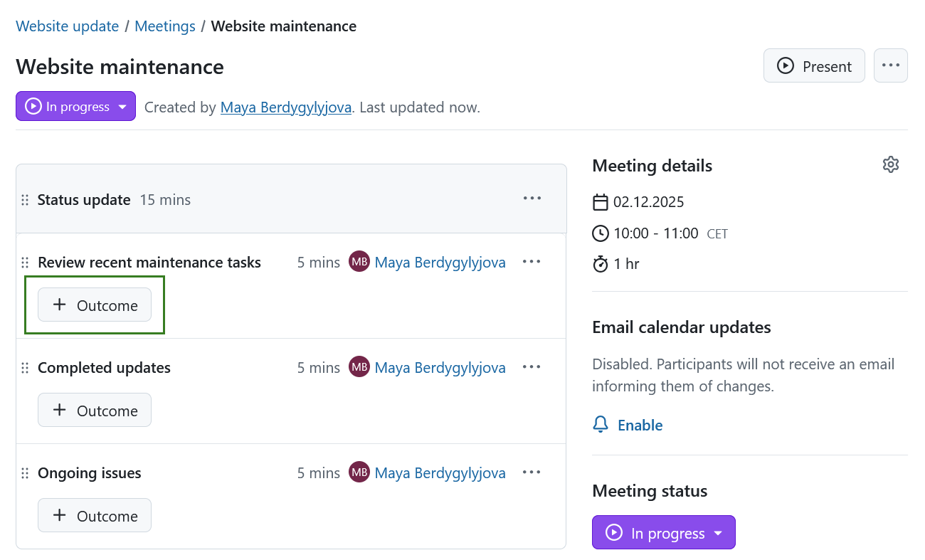Click the drag handle of Status update section
Viewport: 925px width, 560px height.
pos(25,200)
